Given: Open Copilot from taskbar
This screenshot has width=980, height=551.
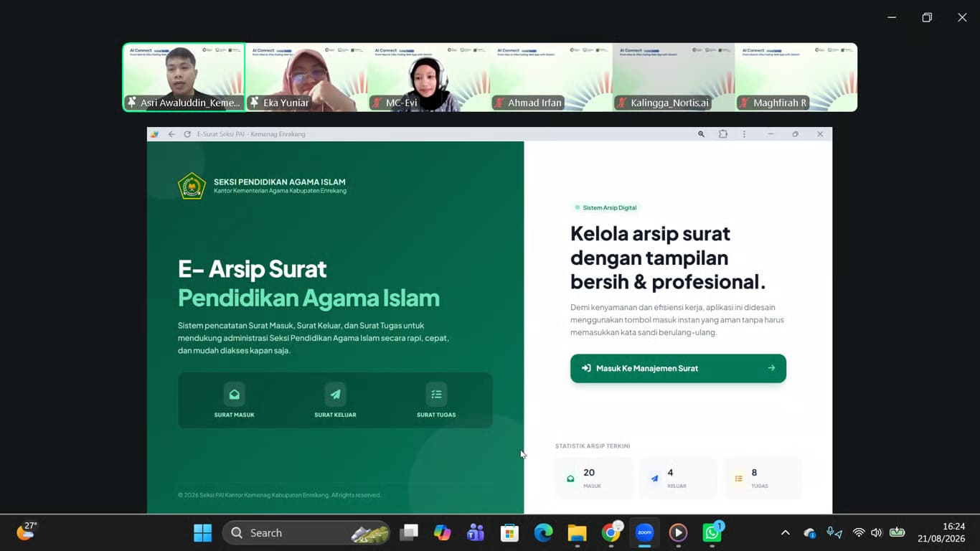Looking at the screenshot, I should (443, 533).
